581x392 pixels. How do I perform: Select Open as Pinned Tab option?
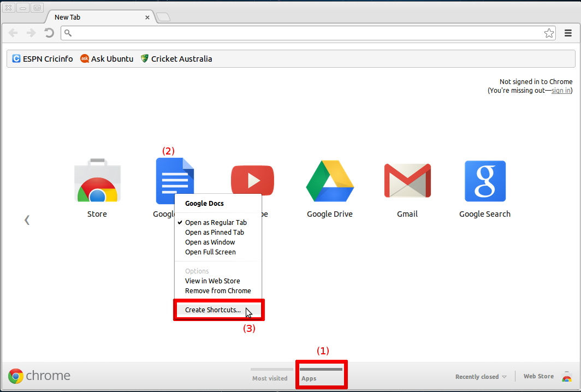[x=218, y=233]
